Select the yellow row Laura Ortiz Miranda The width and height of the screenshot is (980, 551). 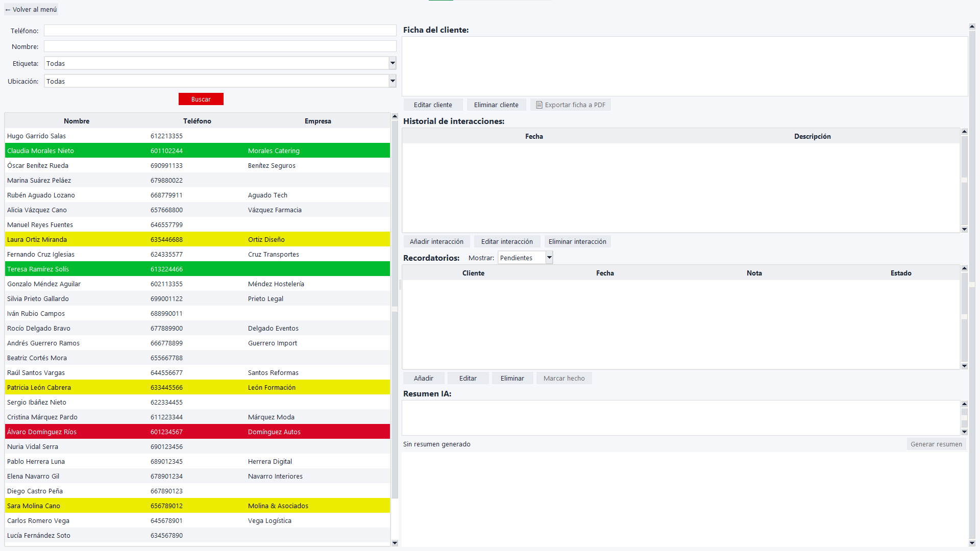pyautogui.click(x=198, y=239)
